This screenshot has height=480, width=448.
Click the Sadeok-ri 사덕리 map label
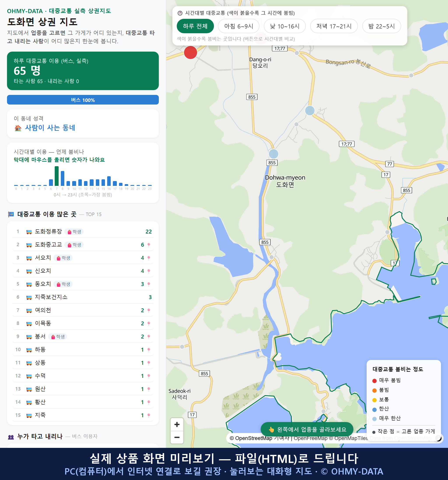179,394
